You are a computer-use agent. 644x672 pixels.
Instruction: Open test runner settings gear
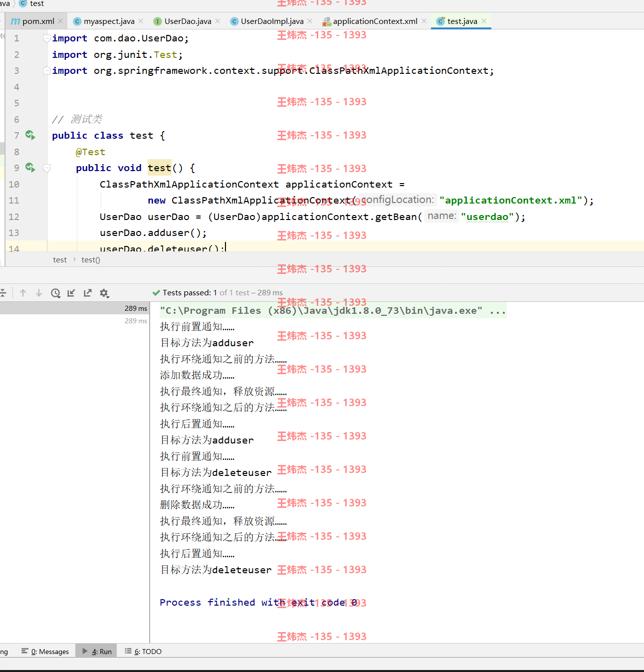(x=104, y=293)
